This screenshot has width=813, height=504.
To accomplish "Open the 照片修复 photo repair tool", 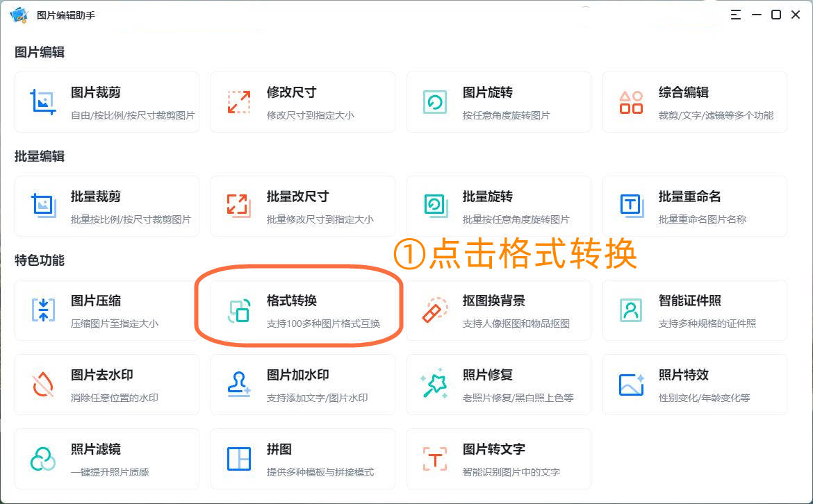I will [x=499, y=385].
